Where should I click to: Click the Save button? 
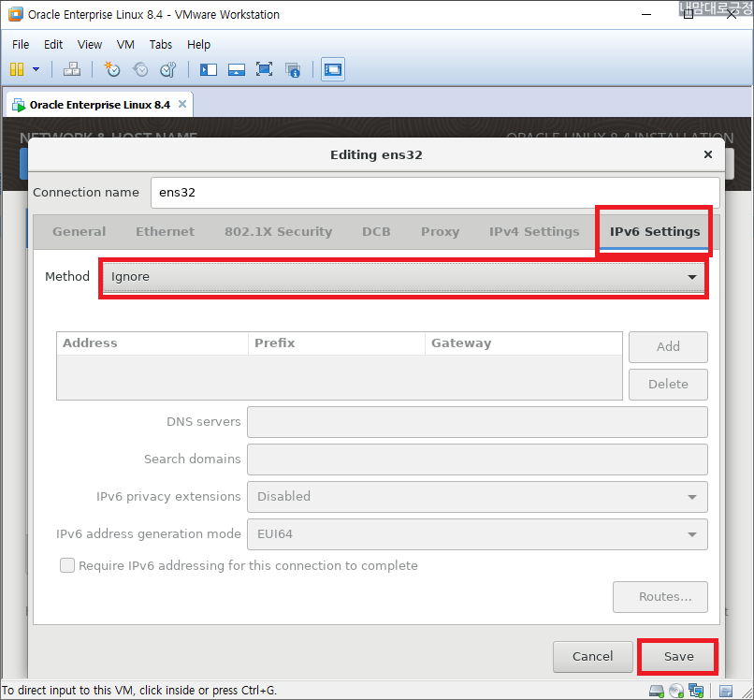(678, 657)
